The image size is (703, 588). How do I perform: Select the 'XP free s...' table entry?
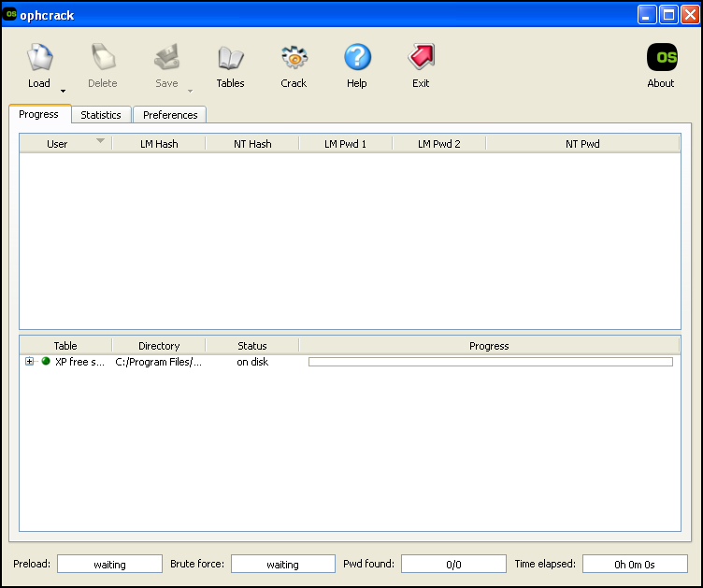(79, 362)
